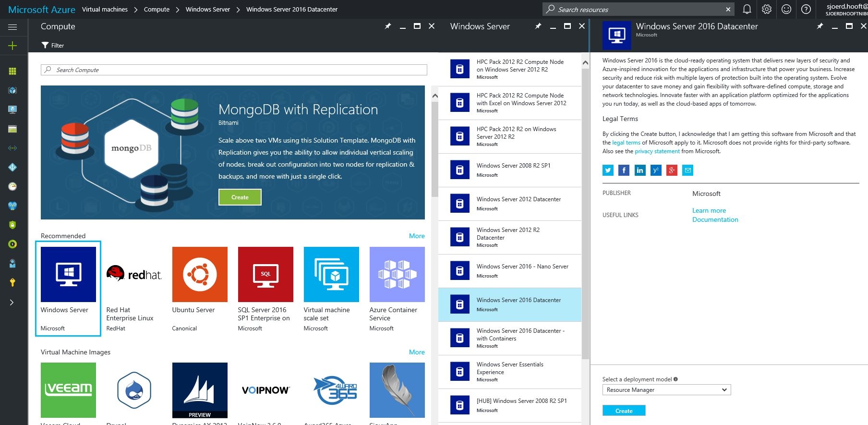Select Windows Server 2012 R2 Datacenter item
868x425 pixels.
pos(510,237)
